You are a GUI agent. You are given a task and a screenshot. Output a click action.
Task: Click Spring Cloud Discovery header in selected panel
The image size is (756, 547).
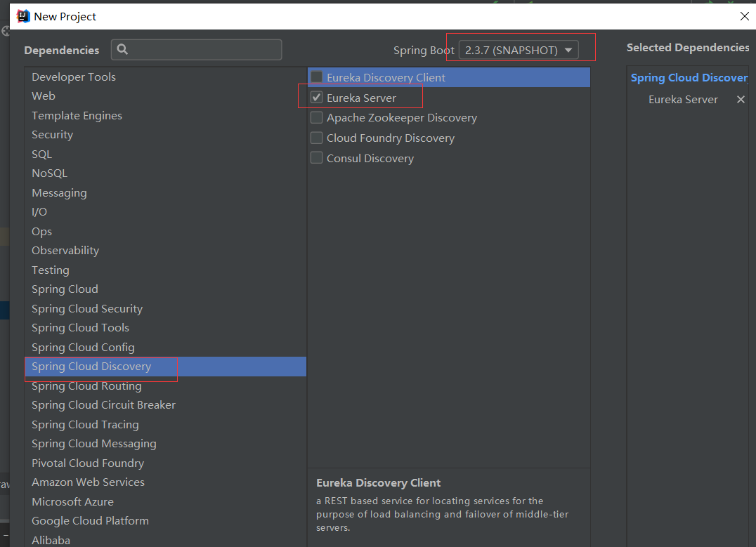coord(689,78)
